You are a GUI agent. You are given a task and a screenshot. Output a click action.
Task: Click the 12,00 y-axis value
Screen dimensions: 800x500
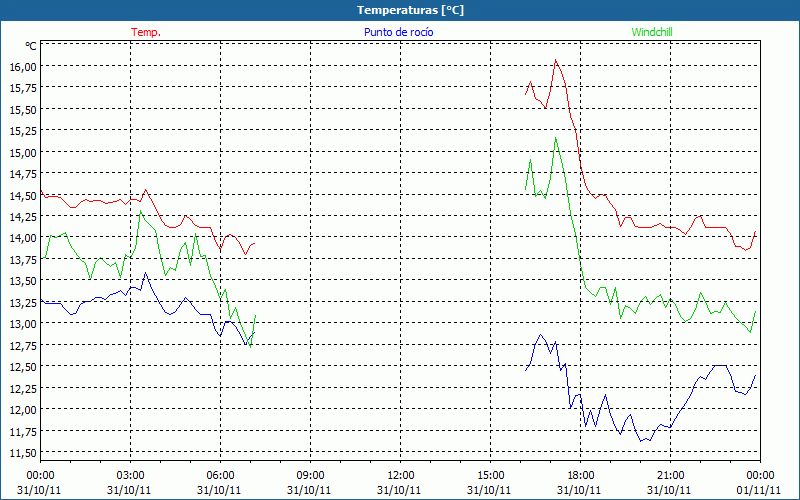click(23, 409)
